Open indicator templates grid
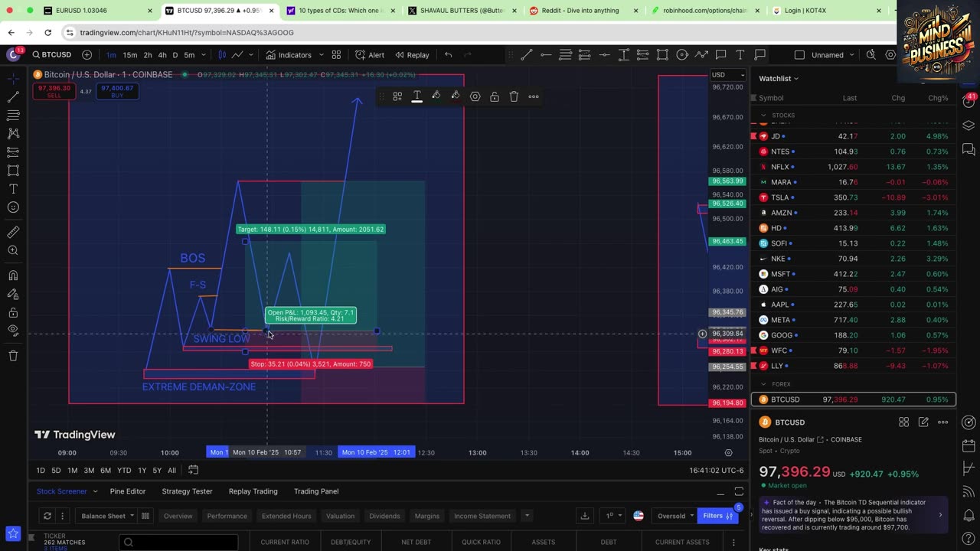Screen dimensions: 980x551 pos(336,55)
